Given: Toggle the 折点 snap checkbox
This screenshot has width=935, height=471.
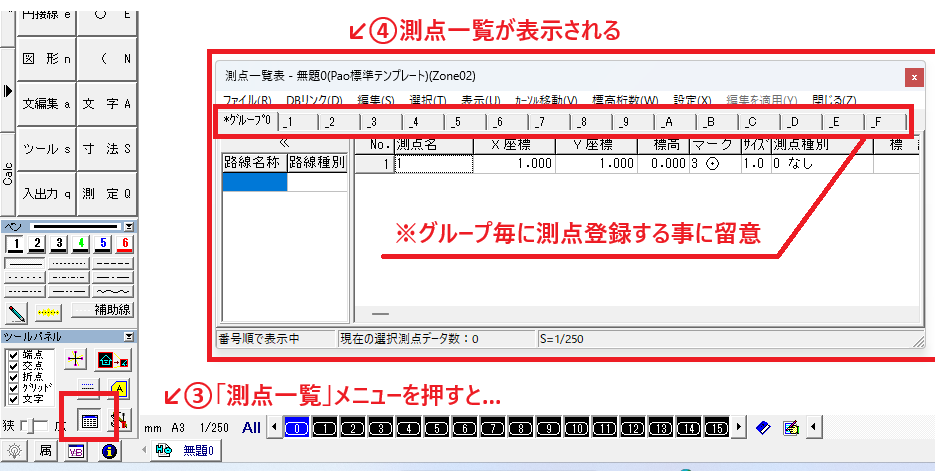Looking at the screenshot, I should point(14,377).
